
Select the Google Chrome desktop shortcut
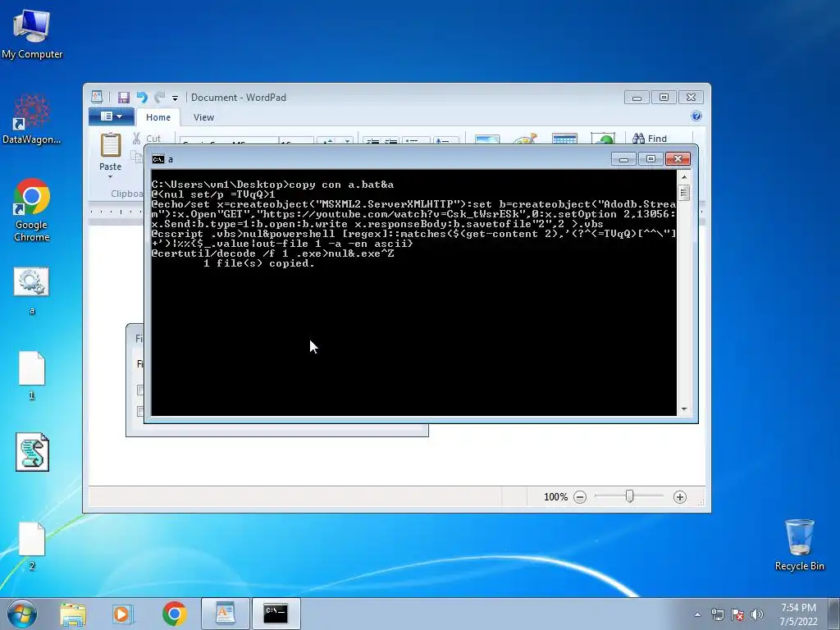32,210
